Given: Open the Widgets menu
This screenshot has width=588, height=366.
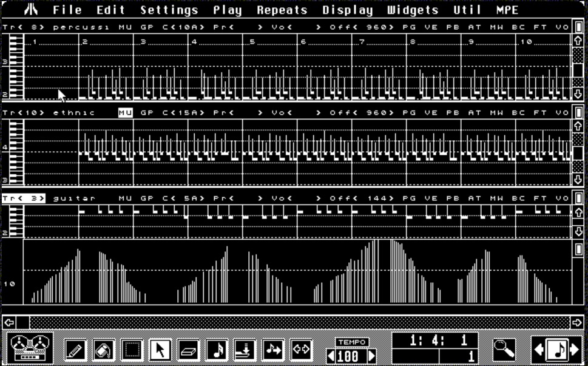Looking at the screenshot, I should (x=411, y=10).
